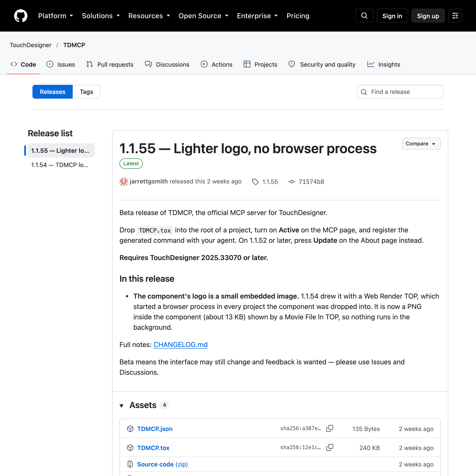The width and height of the screenshot is (476, 476).
Task: Download the TDMCP.tox asset
Action: tap(153, 448)
